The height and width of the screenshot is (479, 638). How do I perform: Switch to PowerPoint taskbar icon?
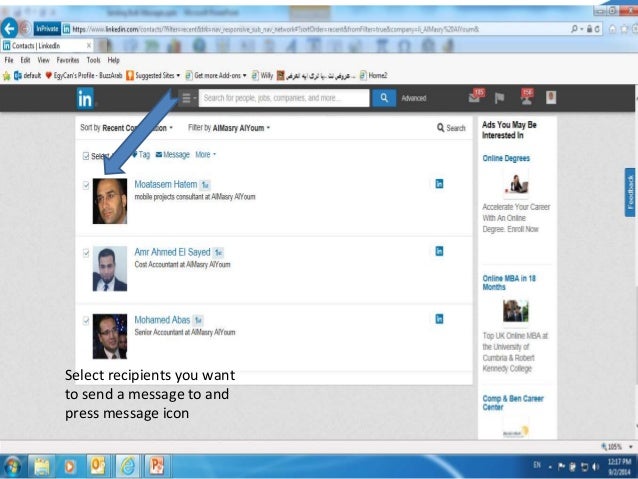tap(157, 466)
